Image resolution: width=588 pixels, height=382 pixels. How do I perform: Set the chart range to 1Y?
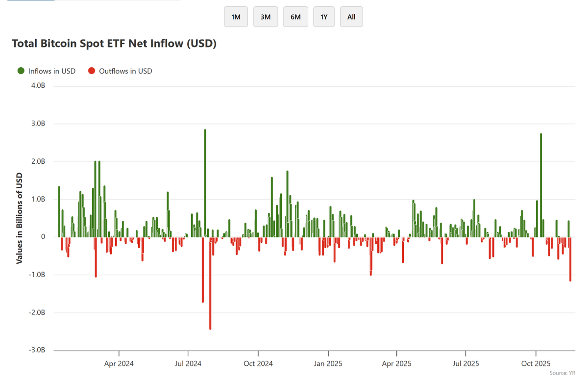coord(324,17)
